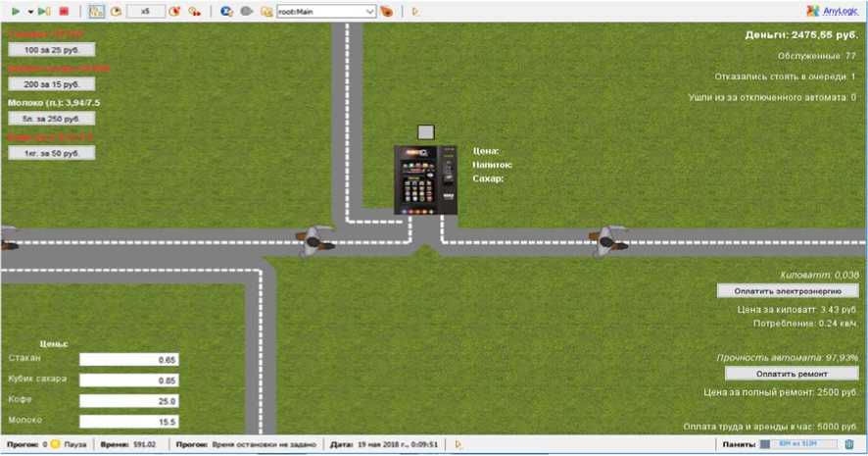Click the pedestrian left of vending machine
Viewport: 868px width, 456px height.
coord(315,241)
